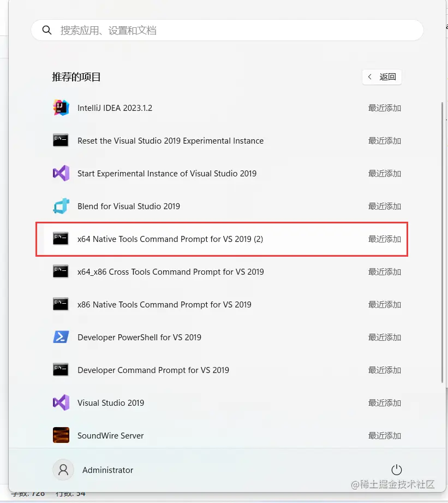Select Reset the Visual Studio 2019 Experimental Instance
The width and height of the screenshot is (448, 503).
[170, 141]
